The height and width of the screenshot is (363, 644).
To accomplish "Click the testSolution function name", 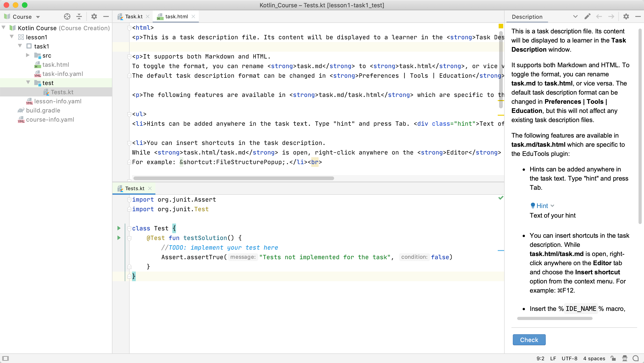I will (205, 238).
